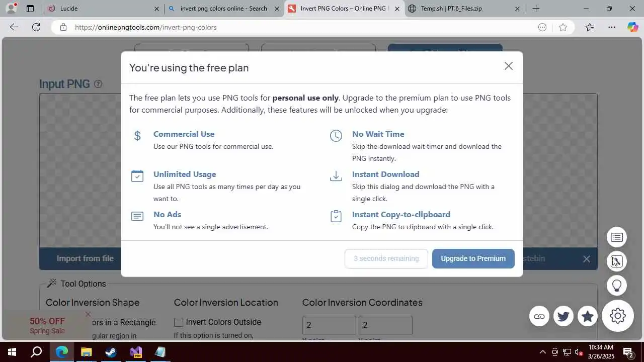This screenshot has width=644, height=362.
Task: Open the Copilot sidebar icon
Action: pos(632,27)
